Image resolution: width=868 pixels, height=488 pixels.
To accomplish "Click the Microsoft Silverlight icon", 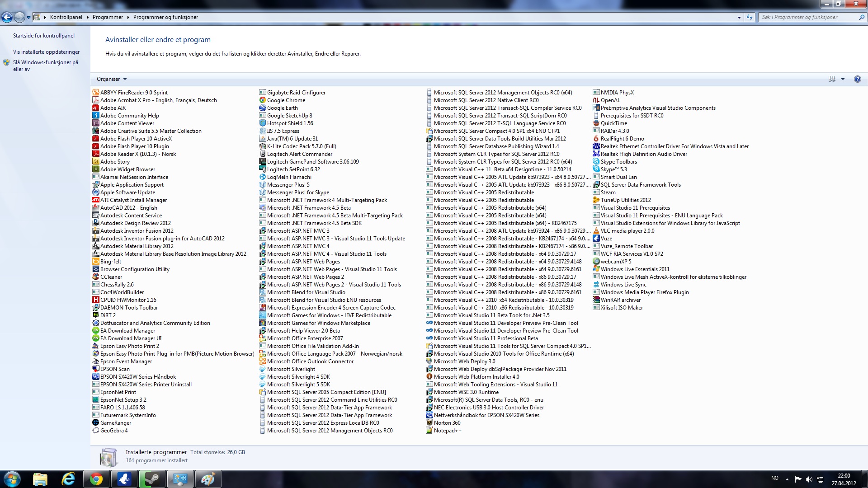I will click(x=262, y=369).
